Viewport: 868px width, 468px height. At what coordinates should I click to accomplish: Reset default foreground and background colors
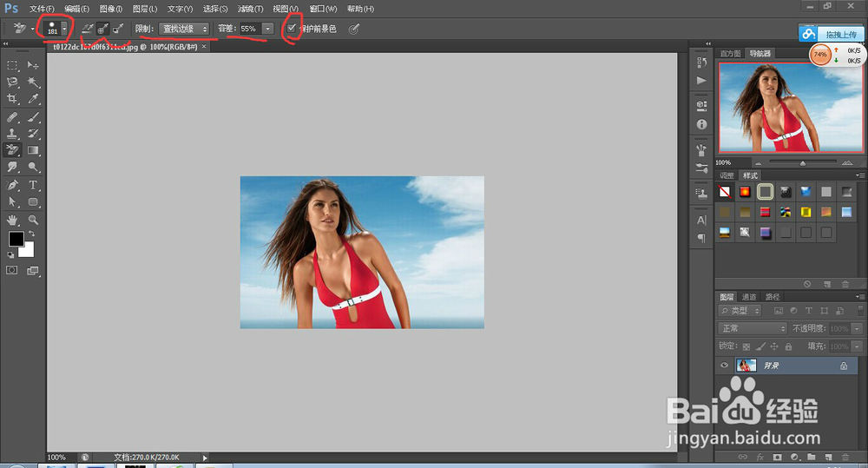10,254
